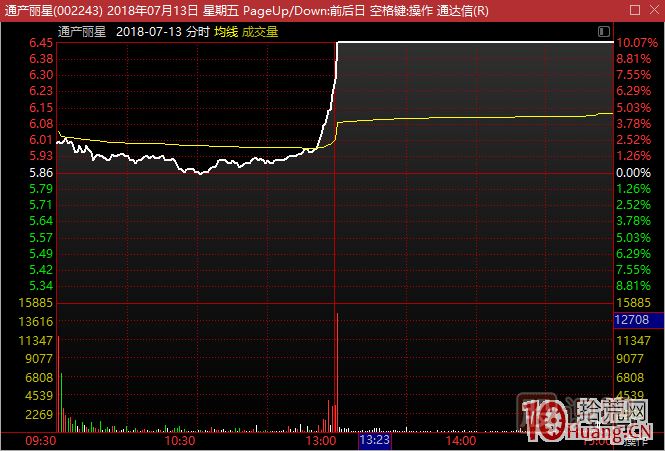665x451 pixels.
Task: Click the highlighted 13:23 time marker
Action: coord(374,440)
